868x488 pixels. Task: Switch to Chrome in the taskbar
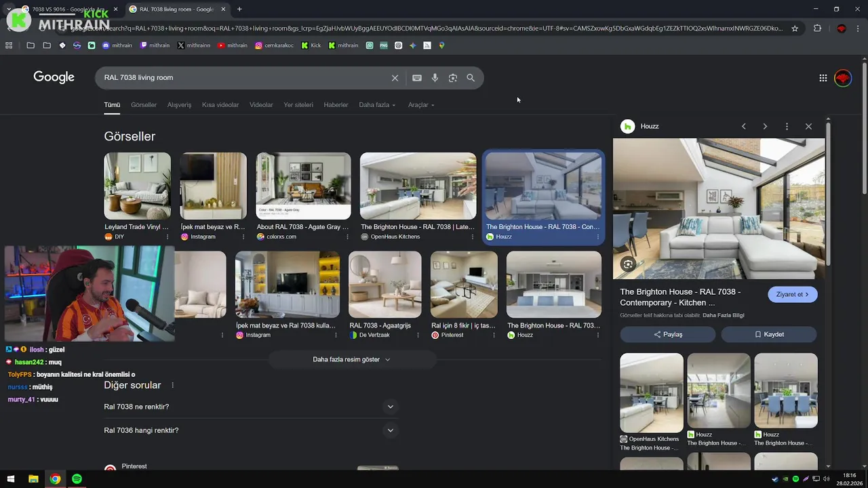[x=55, y=479]
